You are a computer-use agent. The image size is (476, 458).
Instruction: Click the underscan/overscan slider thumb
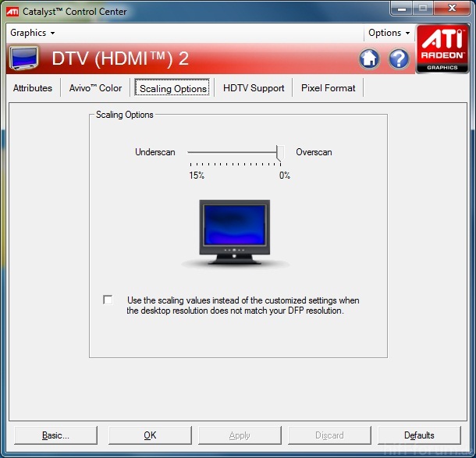point(280,153)
